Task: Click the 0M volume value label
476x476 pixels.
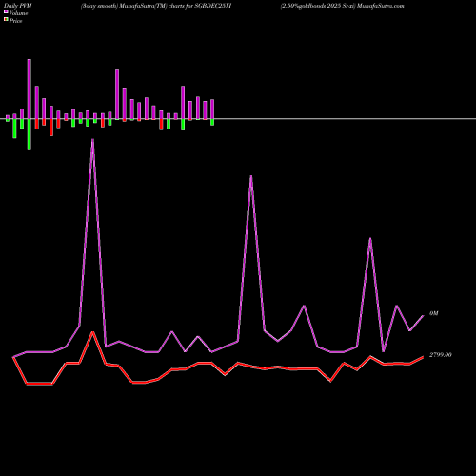Action: pos(434,313)
